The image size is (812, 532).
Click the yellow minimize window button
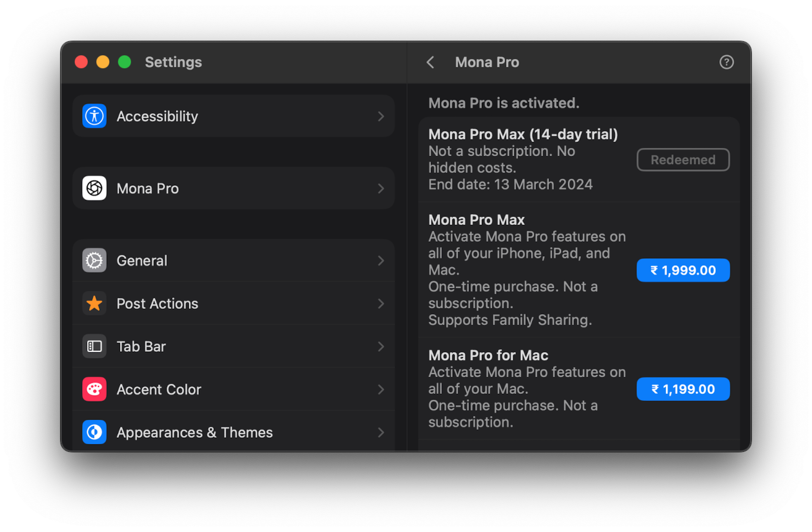pyautogui.click(x=103, y=62)
